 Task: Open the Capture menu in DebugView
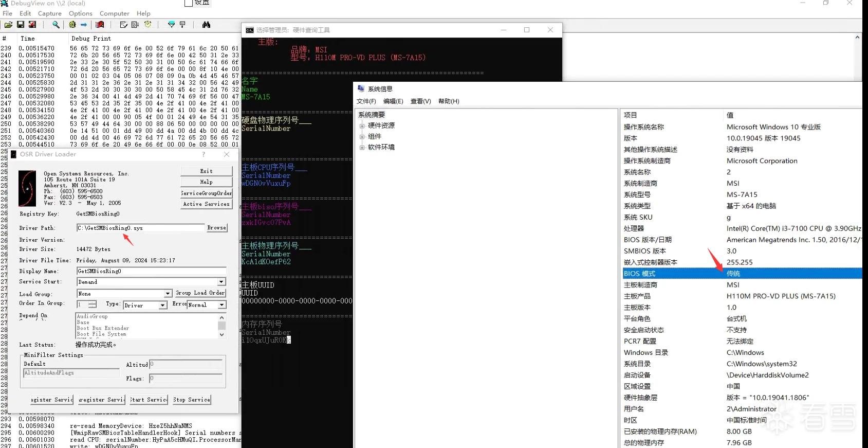point(50,13)
